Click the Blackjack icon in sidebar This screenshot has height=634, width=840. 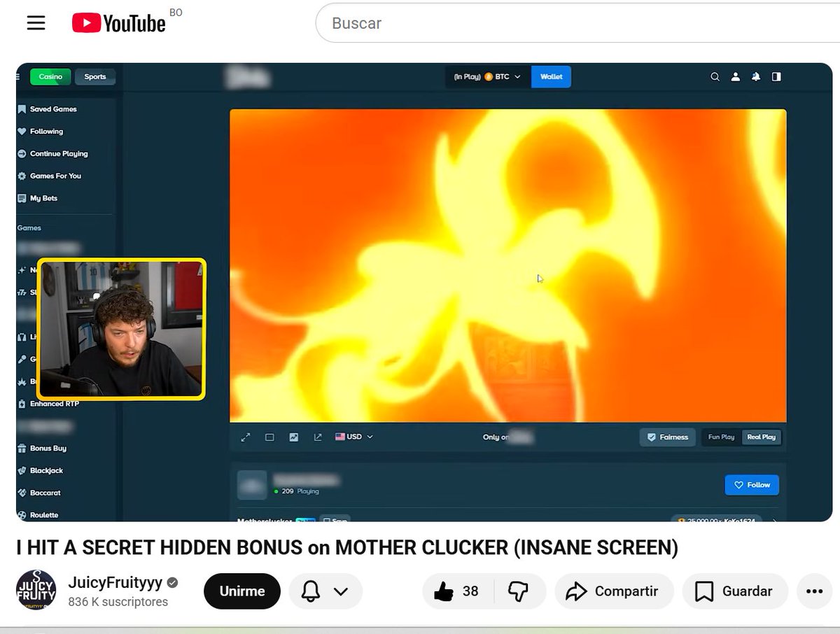tap(22, 471)
